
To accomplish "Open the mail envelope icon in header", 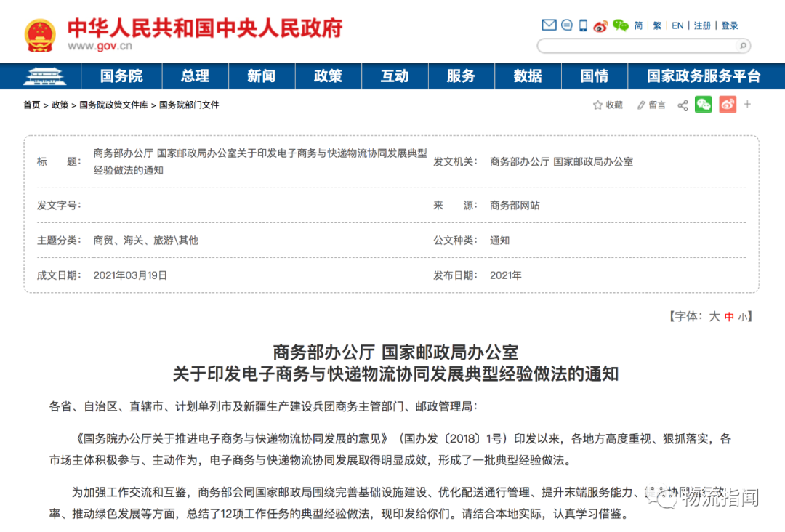I will tap(549, 25).
